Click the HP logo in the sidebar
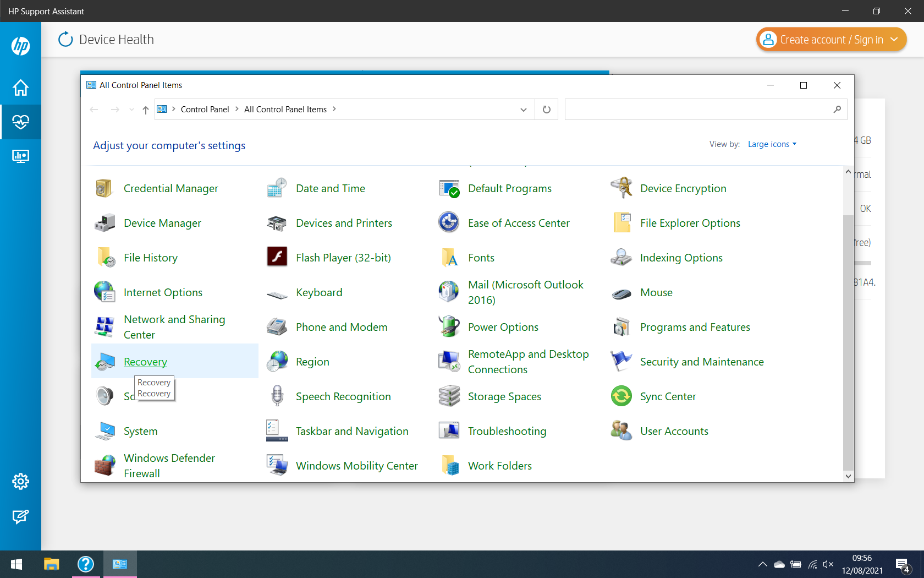This screenshot has height=578, width=924. point(20,46)
